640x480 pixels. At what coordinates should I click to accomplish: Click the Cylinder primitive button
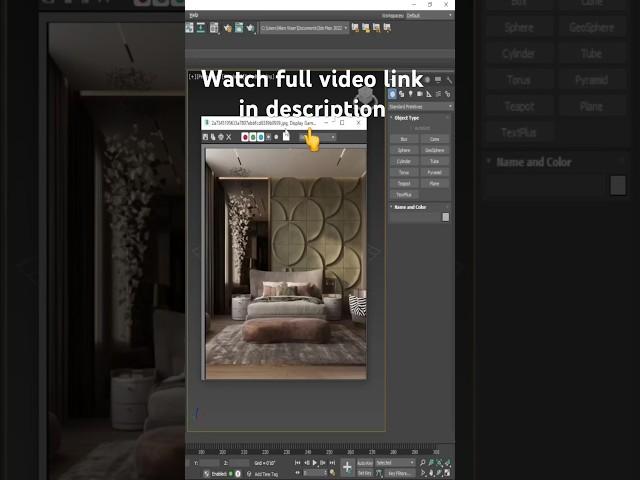tap(404, 161)
